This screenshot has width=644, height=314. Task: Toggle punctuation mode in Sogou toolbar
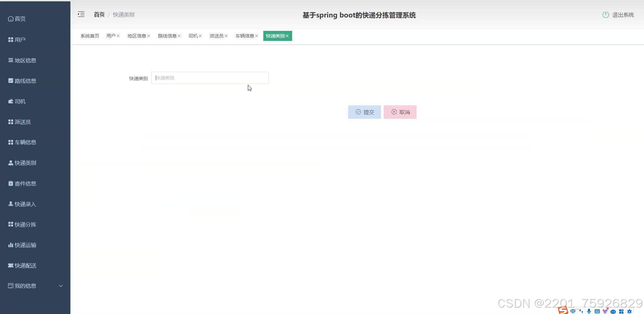pos(581,311)
